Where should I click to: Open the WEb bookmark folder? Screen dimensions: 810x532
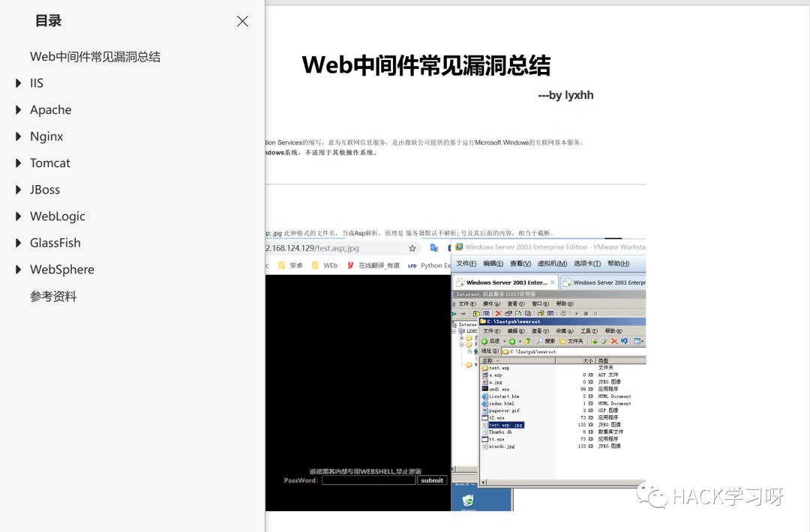point(325,265)
